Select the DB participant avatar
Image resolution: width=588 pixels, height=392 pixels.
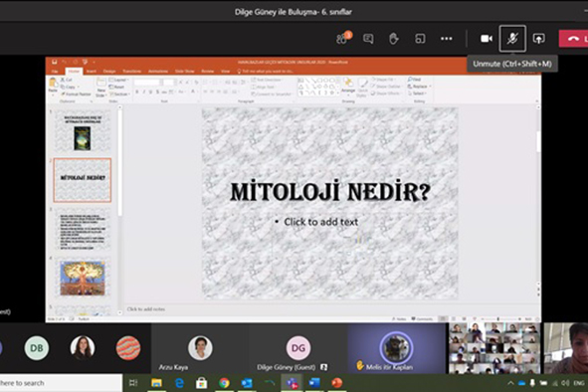(37, 348)
